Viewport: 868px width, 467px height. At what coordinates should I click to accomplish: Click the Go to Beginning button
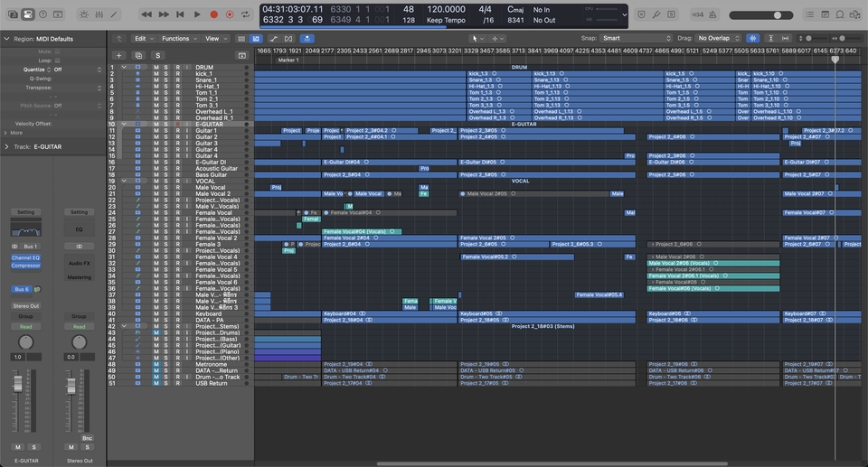181,14
